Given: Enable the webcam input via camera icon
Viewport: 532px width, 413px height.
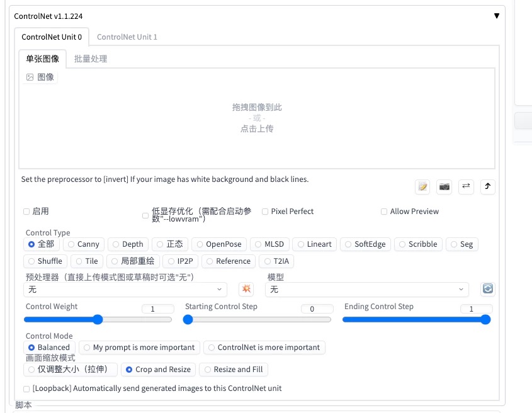Looking at the screenshot, I should tap(443, 186).
